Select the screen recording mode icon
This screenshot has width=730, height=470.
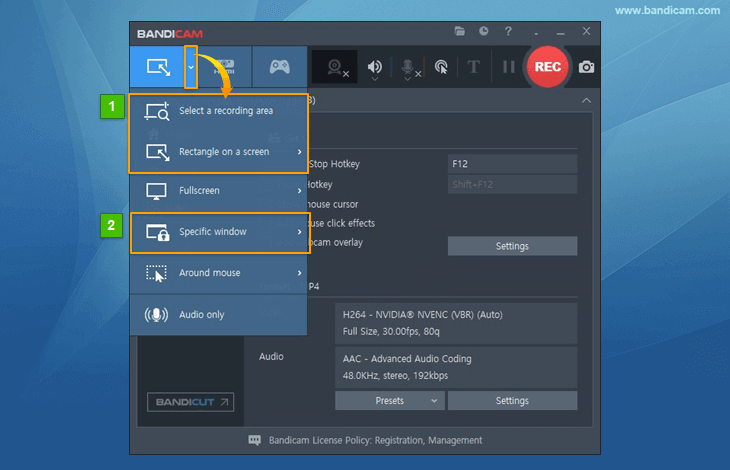point(158,67)
